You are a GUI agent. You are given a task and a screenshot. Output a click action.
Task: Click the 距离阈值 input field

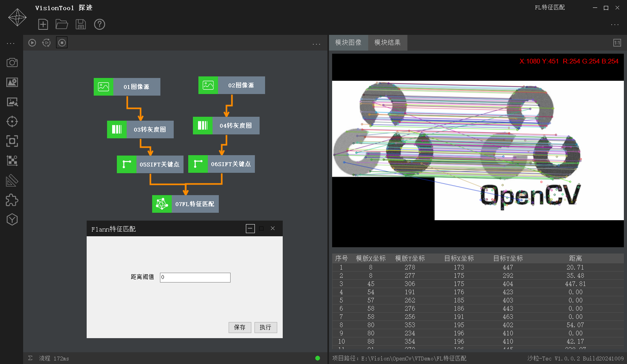click(x=195, y=277)
